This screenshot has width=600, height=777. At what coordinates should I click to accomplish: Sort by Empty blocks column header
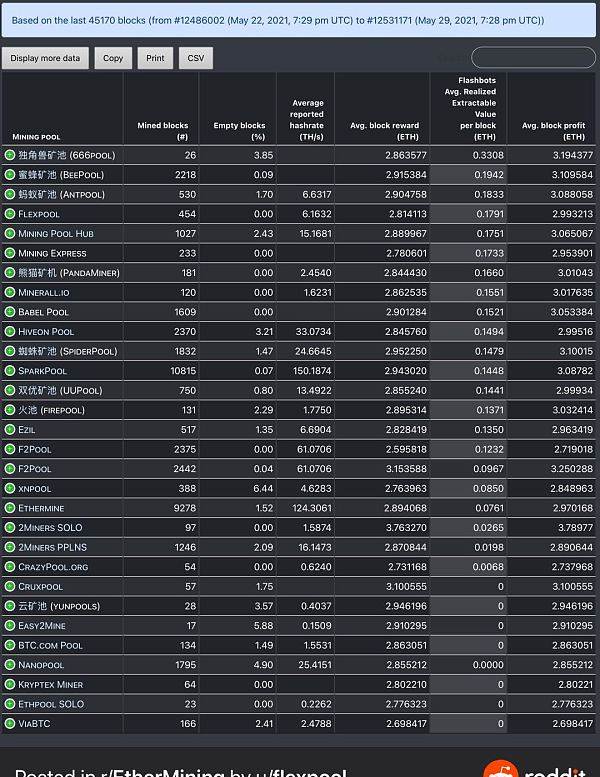(238, 109)
